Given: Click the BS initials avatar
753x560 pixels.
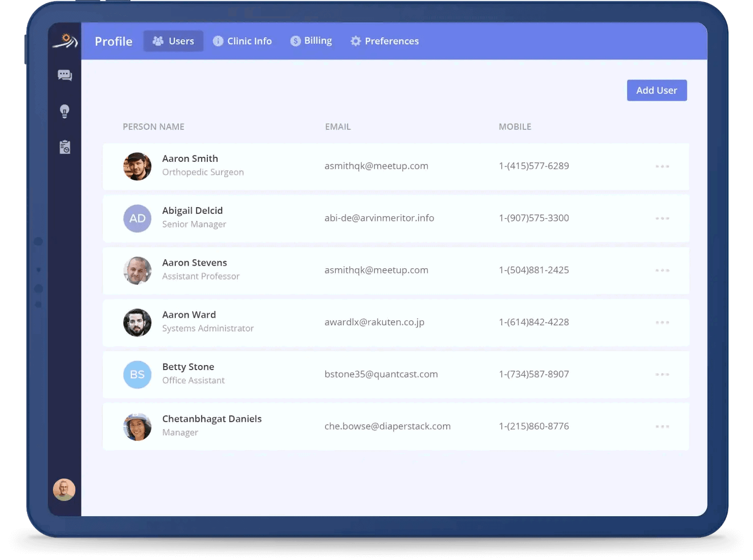Looking at the screenshot, I should [138, 374].
